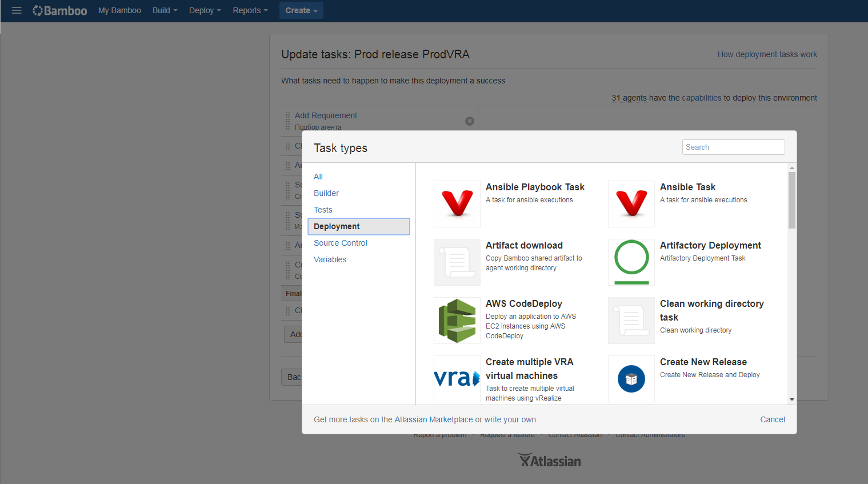Click the Atlassian footer logo

[x=549, y=461]
